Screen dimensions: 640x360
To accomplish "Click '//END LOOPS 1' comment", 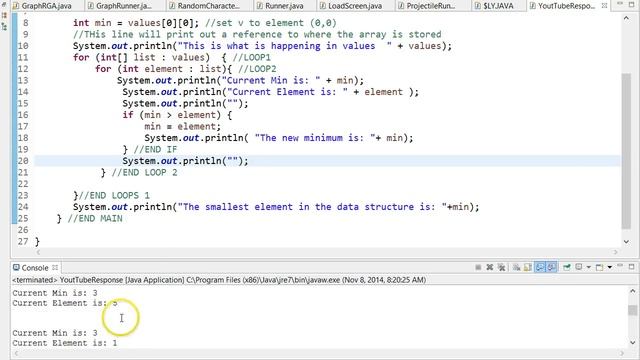I will click(114, 195).
